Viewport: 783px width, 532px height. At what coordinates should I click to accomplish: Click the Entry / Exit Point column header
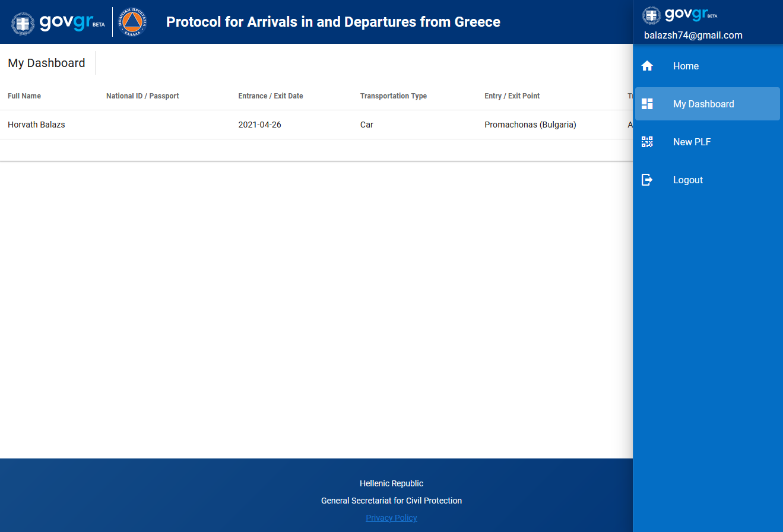pyautogui.click(x=512, y=96)
